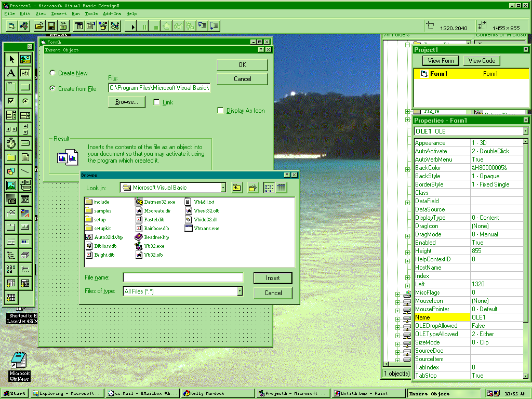Click the View Code button

pyautogui.click(x=482, y=61)
